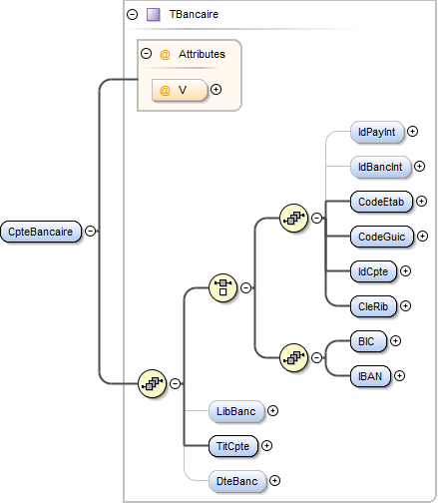Collapse the CpteBancaire element node
Image resolution: width=438 pixels, height=504 pixels.
click(x=91, y=231)
